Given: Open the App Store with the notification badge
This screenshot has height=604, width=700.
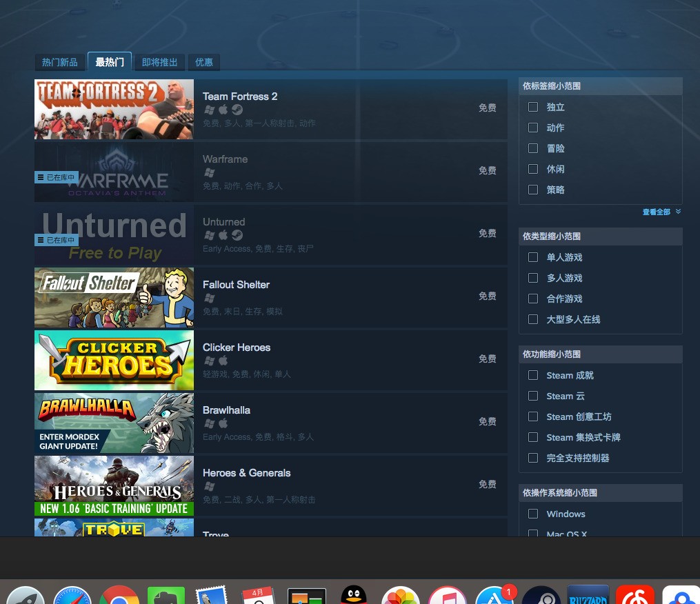Looking at the screenshot, I should 494,596.
